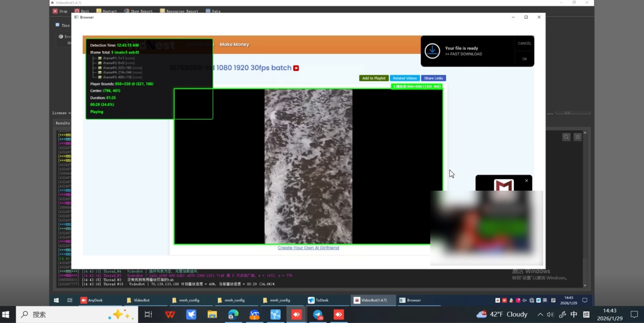Click the Related Videos button

point(405,78)
